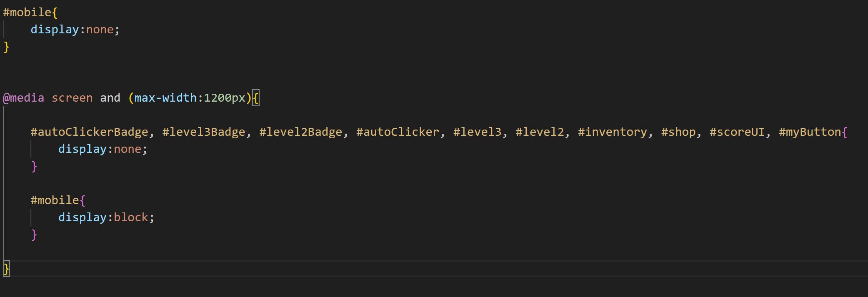Click the "block" display value
The width and height of the screenshot is (868, 297).
(x=131, y=217)
